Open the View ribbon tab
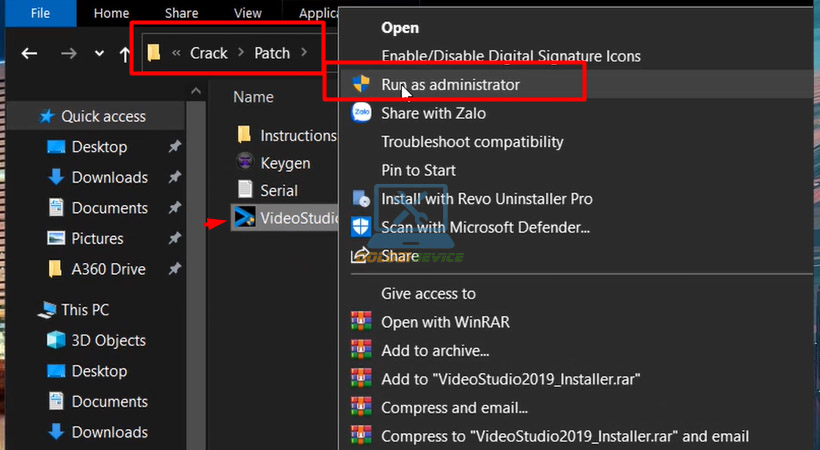The width and height of the screenshot is (820, 450). (x=247, y=13)
